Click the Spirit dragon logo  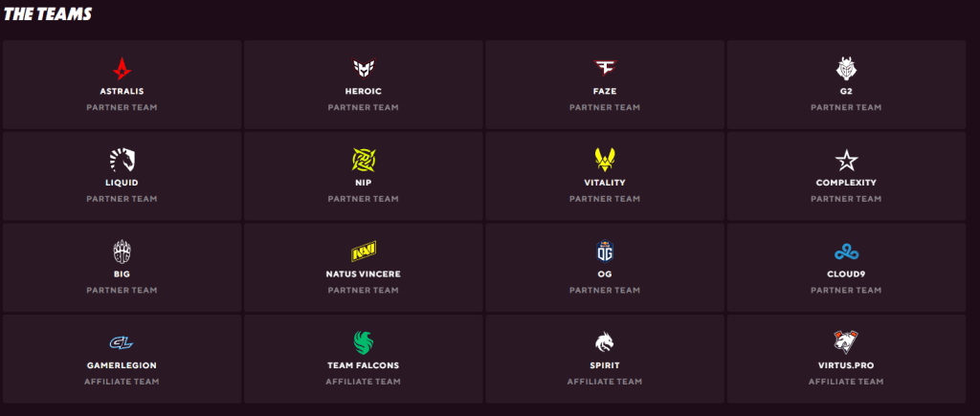coord(605,342)
